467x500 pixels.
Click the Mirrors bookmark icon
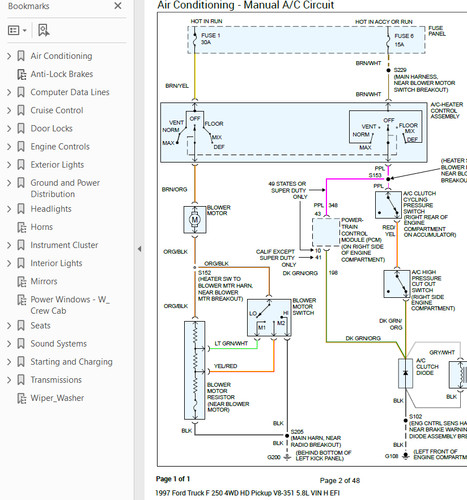coord(22,282)
